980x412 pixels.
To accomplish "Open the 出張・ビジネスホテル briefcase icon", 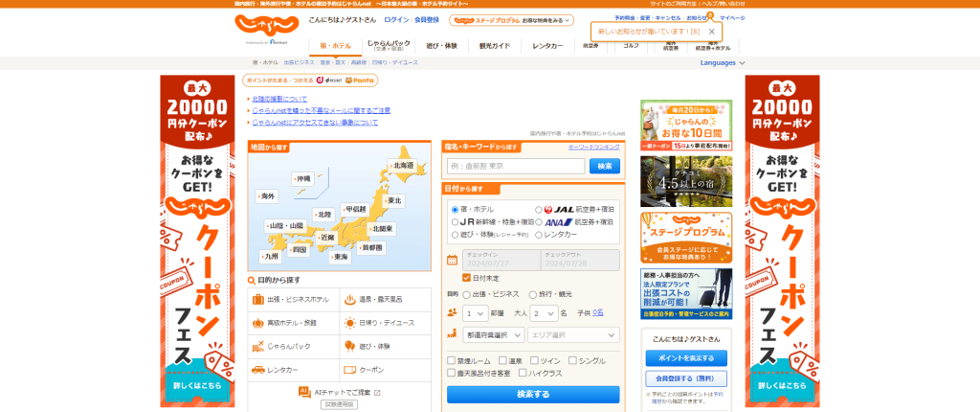I will click(257, 299).
